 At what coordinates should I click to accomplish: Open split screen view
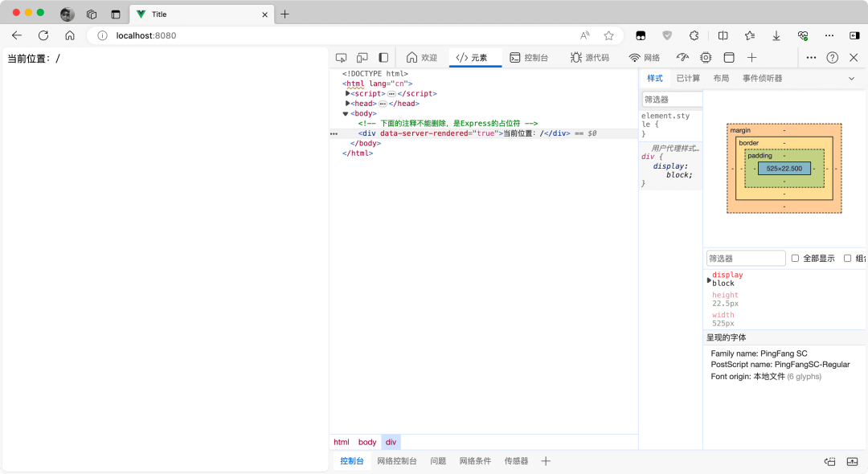tap(723, 35)
